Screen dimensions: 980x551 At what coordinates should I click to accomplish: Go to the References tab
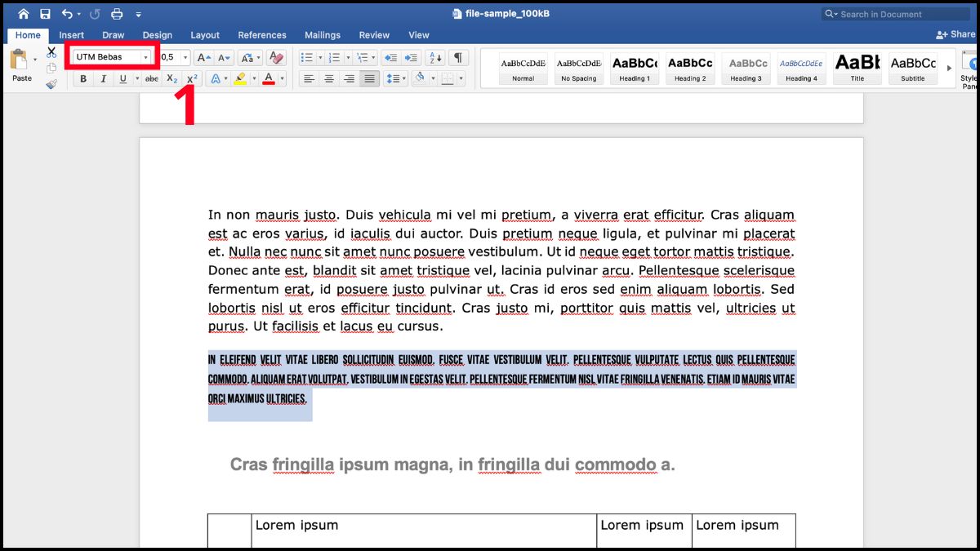coord(262,35)
